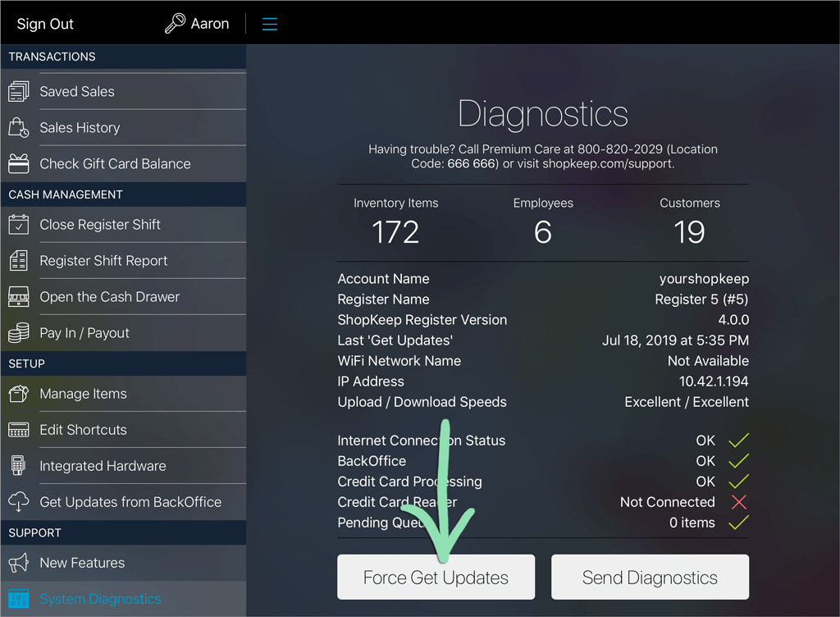Screen dimensions: 840x617
Task: Select System Diagnostics menu item
Action: (x=124, y=599)
